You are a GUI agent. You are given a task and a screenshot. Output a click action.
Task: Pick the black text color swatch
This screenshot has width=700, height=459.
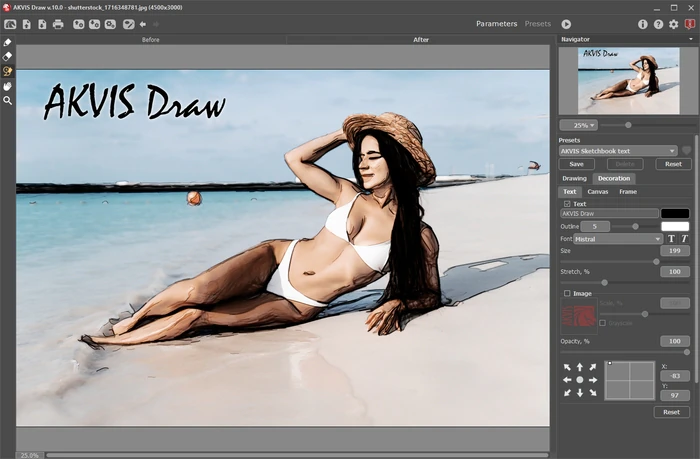[x=675, y=213]
